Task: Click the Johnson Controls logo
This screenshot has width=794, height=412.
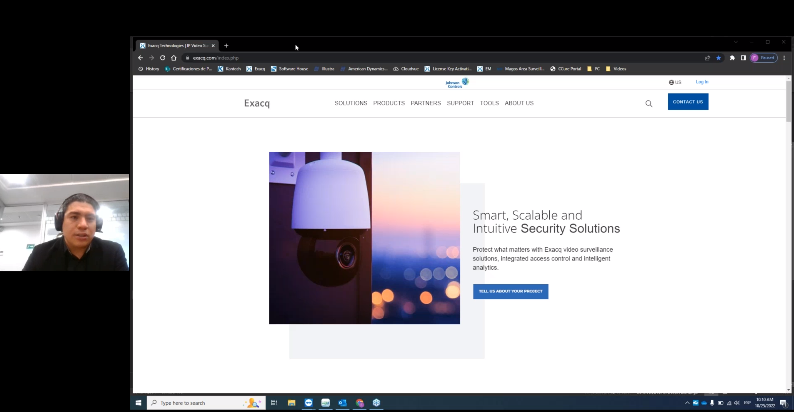Action: 457,82
